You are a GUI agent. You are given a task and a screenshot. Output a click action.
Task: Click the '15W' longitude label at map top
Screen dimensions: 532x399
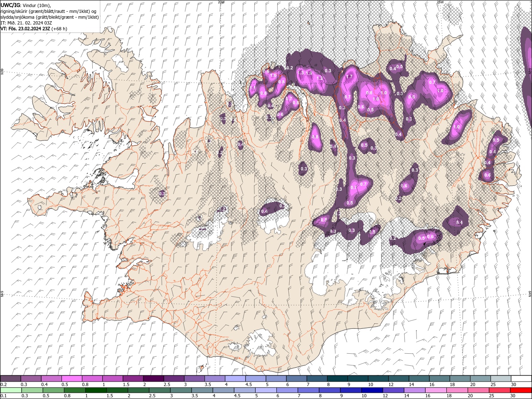click(440, 2)
